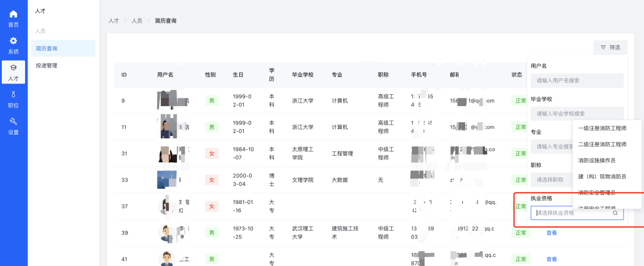The height and width of the screenshot is (266, 644).
Task: Click the 筛选 filter funnel button
Action: coord(610,47)
